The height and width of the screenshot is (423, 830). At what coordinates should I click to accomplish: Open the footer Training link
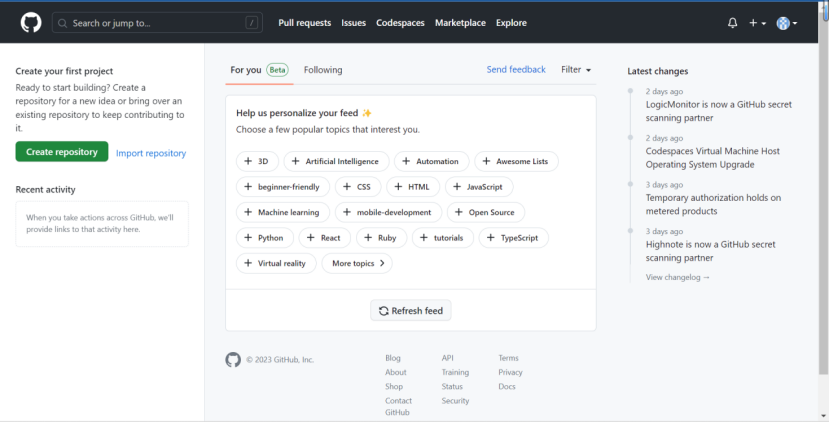coord(455,372)
